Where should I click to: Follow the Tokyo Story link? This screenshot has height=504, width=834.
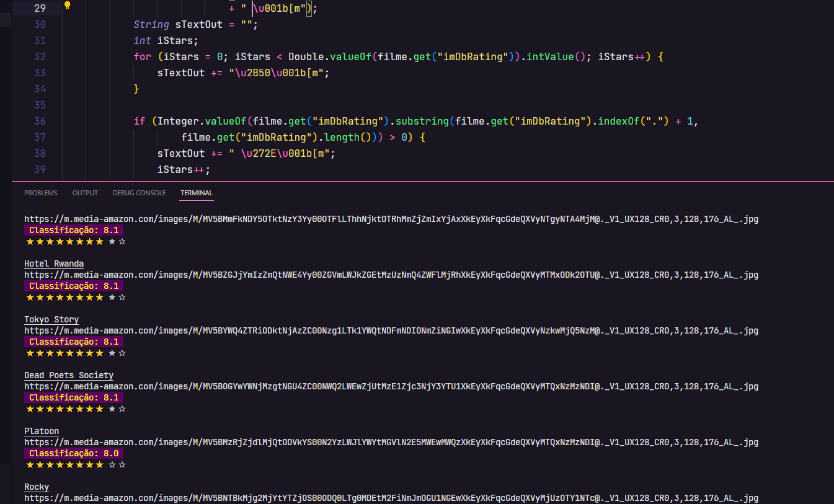[51, 319]
